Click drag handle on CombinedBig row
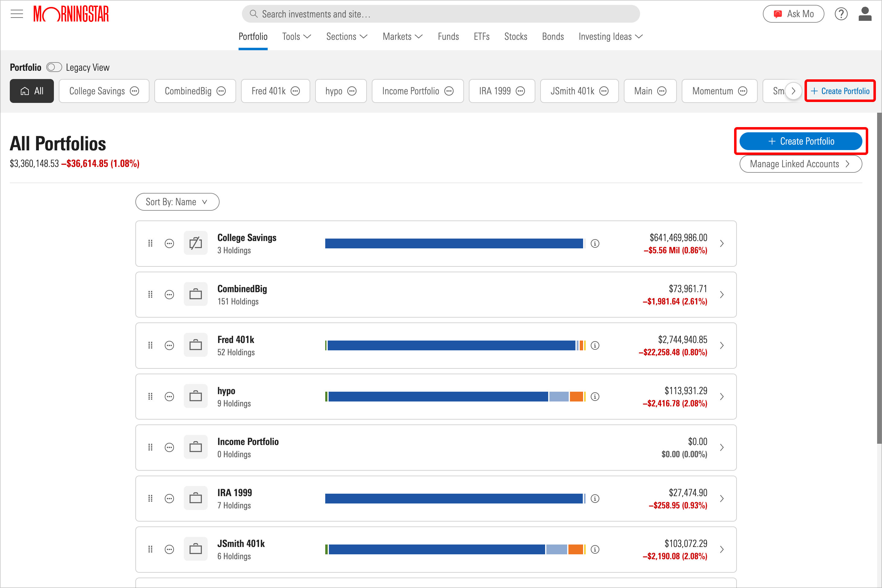The height and width of the screenshot is (588, 882). pos(150,294)
